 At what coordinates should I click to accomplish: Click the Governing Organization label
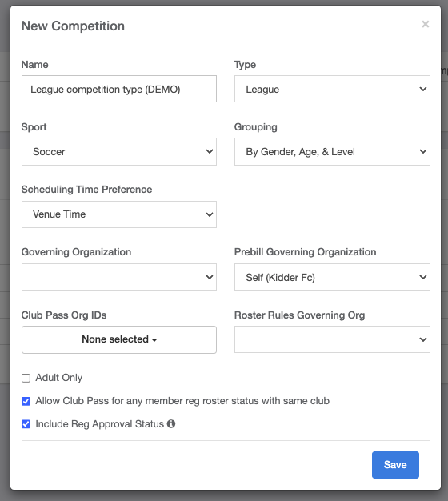[x=76, y=252]
